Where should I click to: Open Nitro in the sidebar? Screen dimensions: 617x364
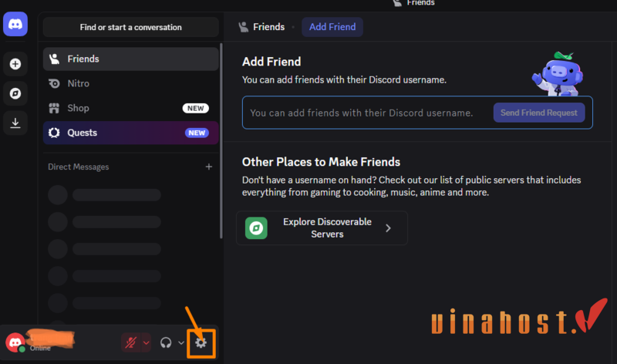coord(130,83)
